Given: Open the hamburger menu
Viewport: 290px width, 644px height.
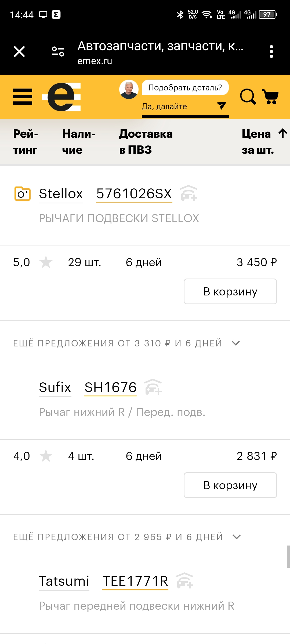Looking at the screenshot, I should pyautogui.click(x=23, y=97).
